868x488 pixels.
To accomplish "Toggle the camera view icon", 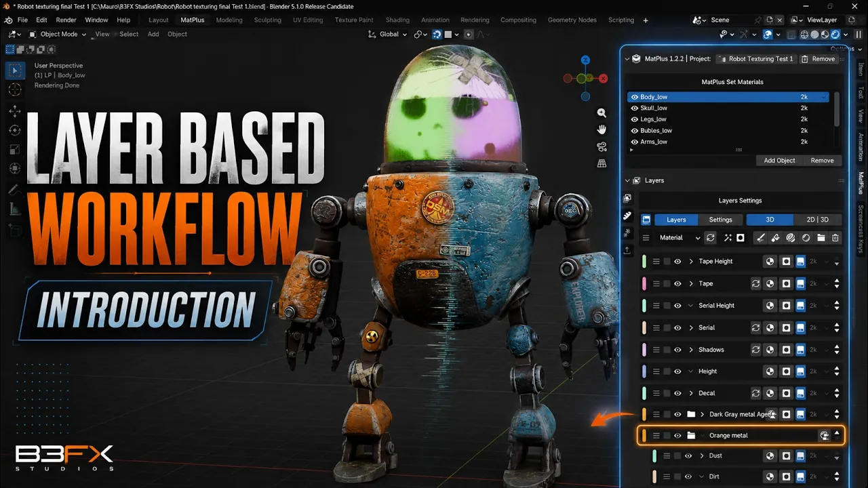I will pos(601,146).
